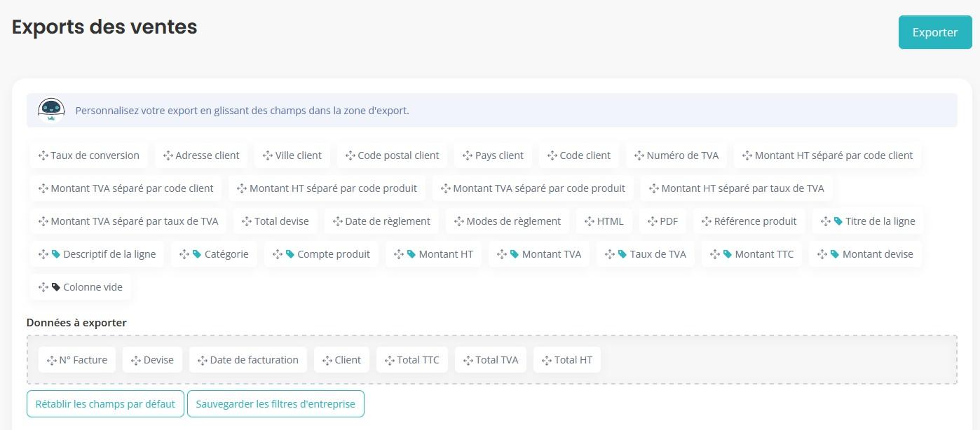Click move handle icon of Total TTC
Viewport: 980px width, 430px height.
click(x=389, y=360)
